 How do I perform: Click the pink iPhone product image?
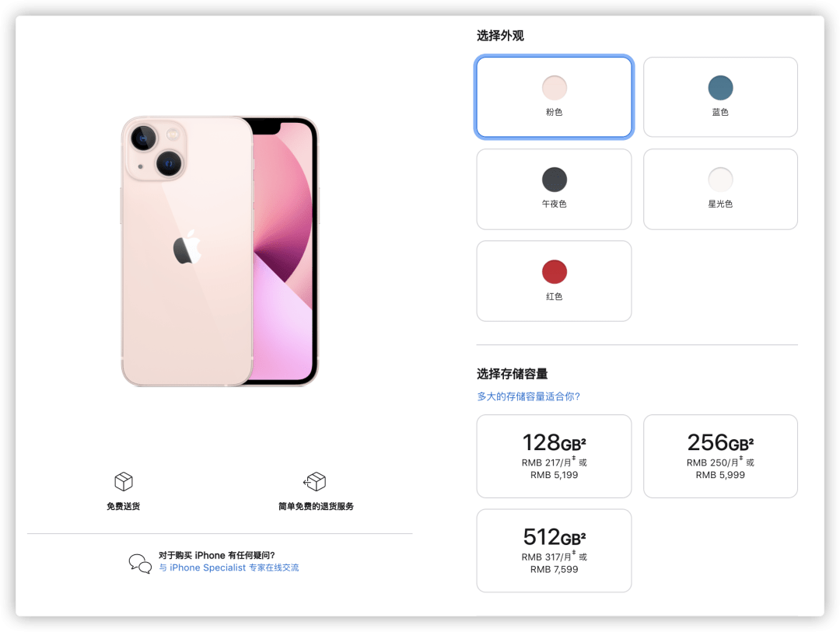[x=219, y=251]
